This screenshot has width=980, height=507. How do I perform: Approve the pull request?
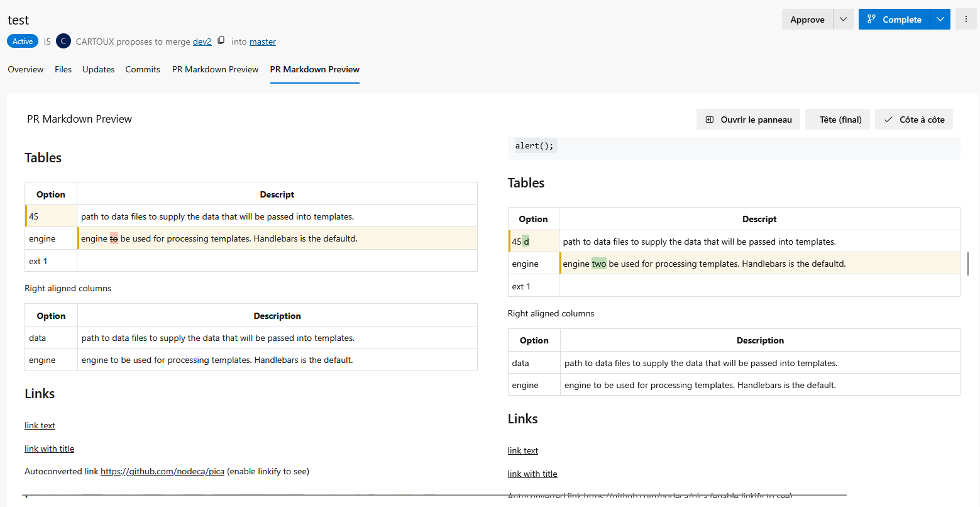tap(807, 19)
